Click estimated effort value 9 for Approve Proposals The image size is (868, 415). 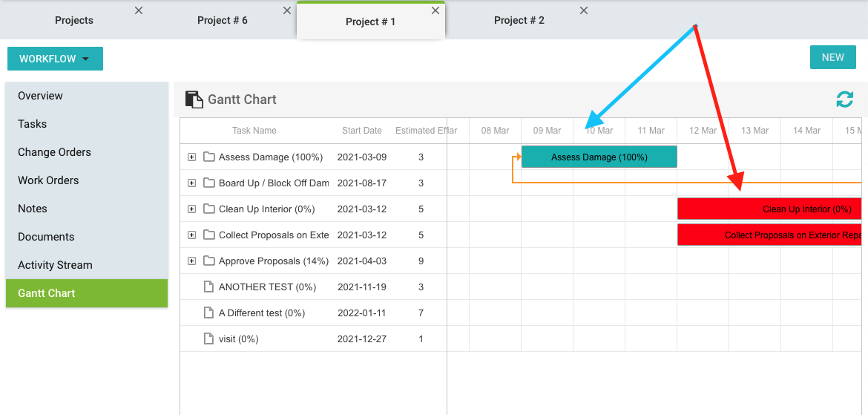[x=421, y=261]
